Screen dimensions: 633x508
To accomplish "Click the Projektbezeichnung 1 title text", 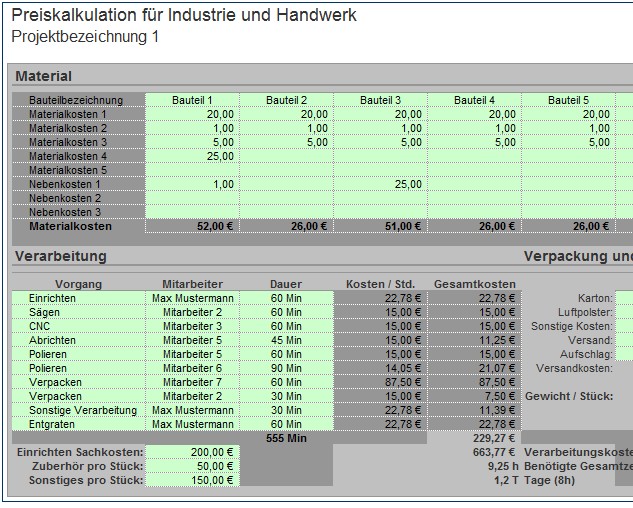I will coord(85,37).
